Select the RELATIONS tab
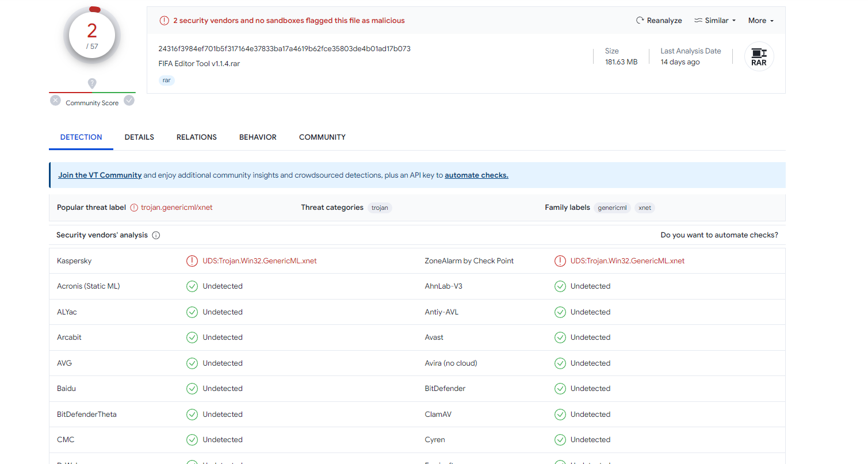 click(x=197, y=137)
